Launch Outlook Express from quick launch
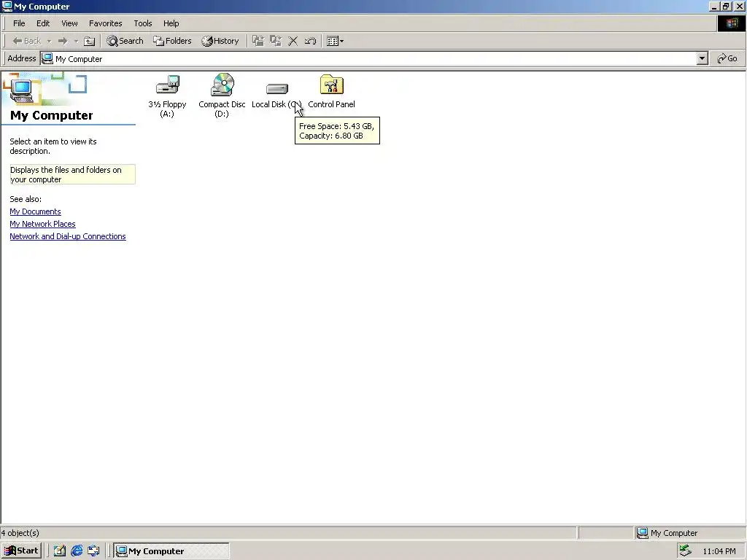 coord(93,551)
